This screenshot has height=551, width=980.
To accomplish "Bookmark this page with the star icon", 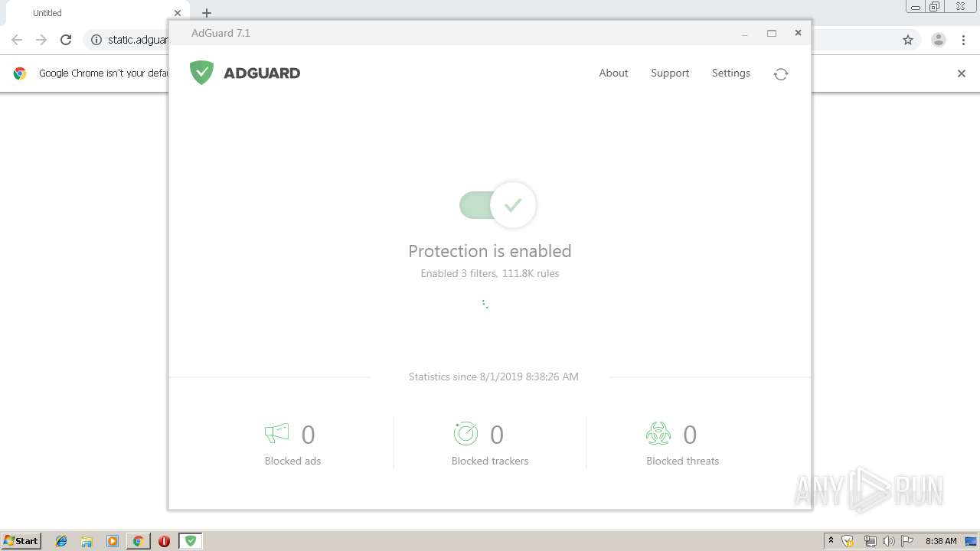I will coord(908,40).
